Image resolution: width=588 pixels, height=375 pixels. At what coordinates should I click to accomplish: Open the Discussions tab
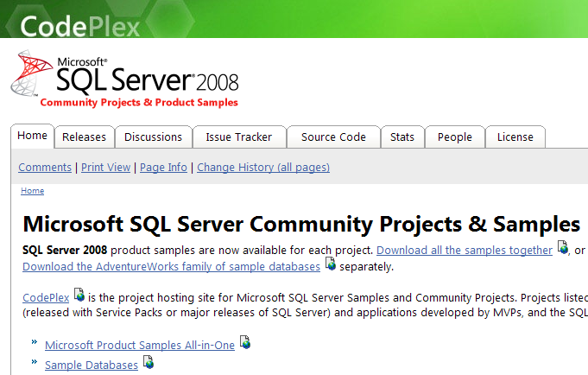tap(154, 137)
